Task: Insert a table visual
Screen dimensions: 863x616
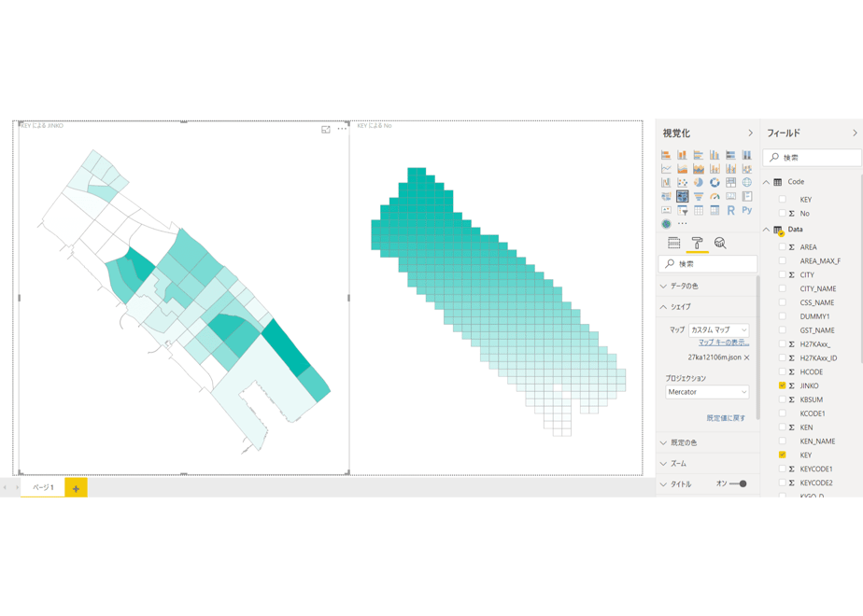Action: point(699,210)
